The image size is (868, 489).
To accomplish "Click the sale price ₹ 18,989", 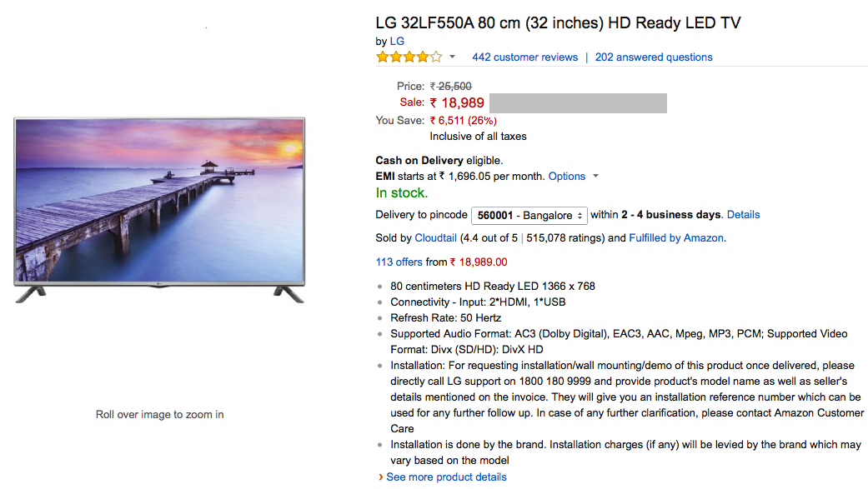I will [x=457, y=103].
